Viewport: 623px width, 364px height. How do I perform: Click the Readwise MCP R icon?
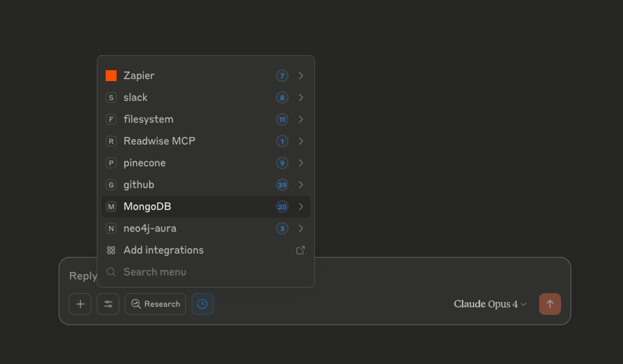coord(111,141)
